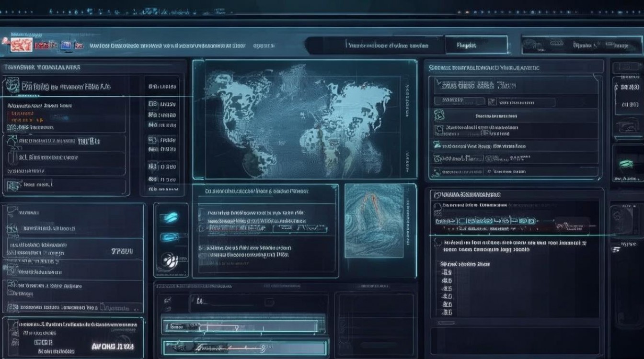Screen dimensions: 644x359
Task: Click the glowing green icon on right sidebar
Action: point(626,164)
